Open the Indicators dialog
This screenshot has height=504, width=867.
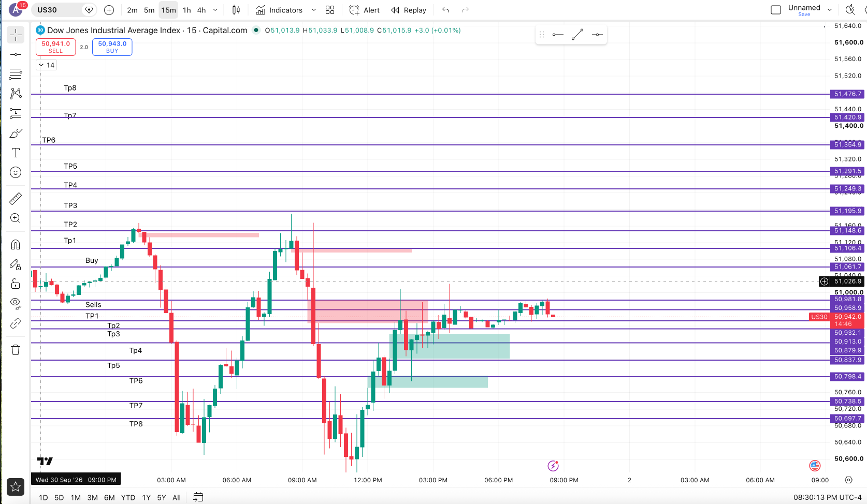point(279,10)
